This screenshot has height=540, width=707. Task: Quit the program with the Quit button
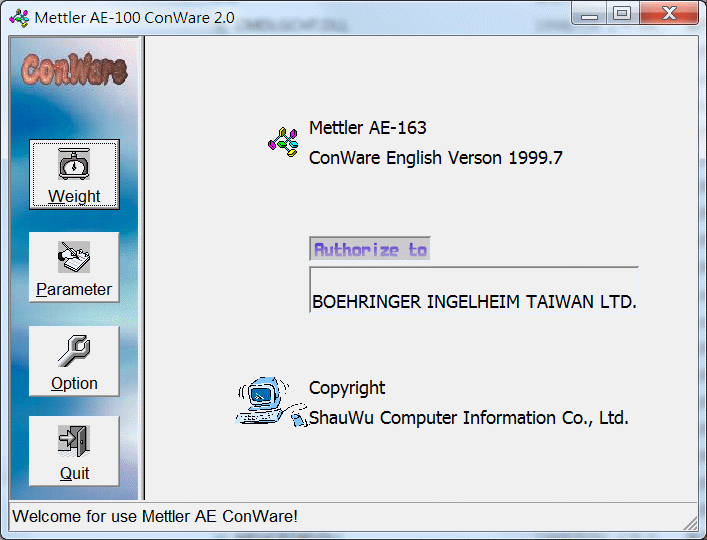[74, 451]
